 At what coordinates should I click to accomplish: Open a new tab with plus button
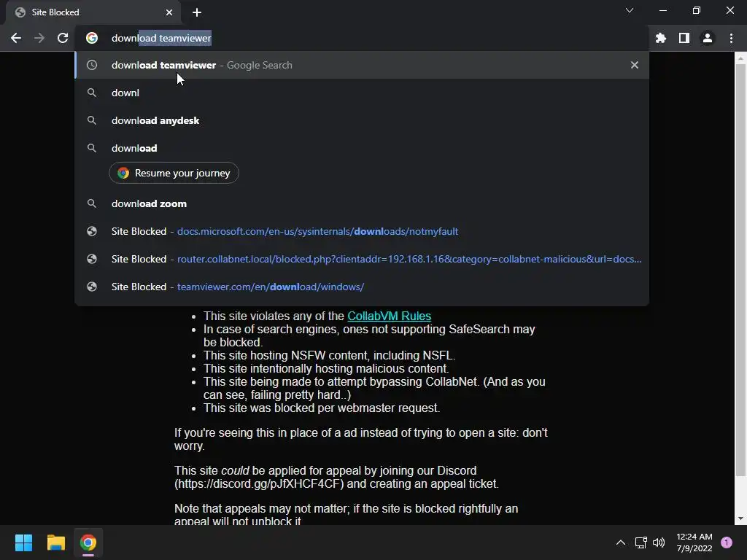pos(197,12)
